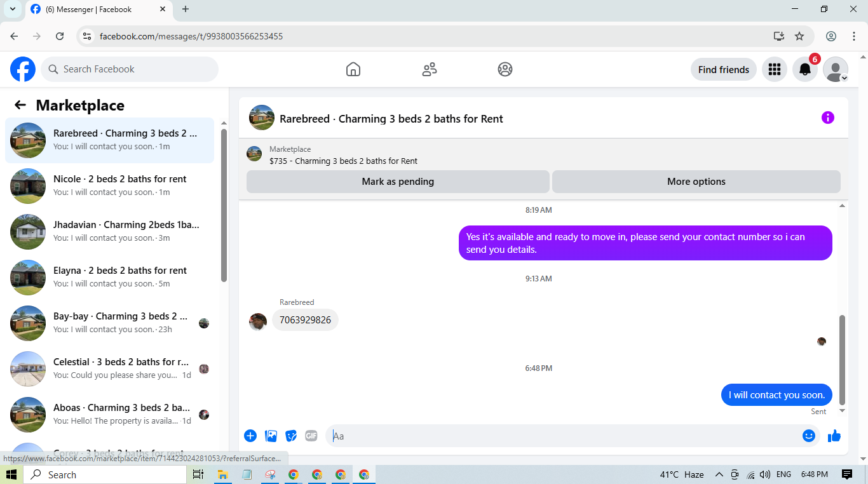Open the Bay-bay conversation
This screenshot has height=484, width=868.
(109, 323)
